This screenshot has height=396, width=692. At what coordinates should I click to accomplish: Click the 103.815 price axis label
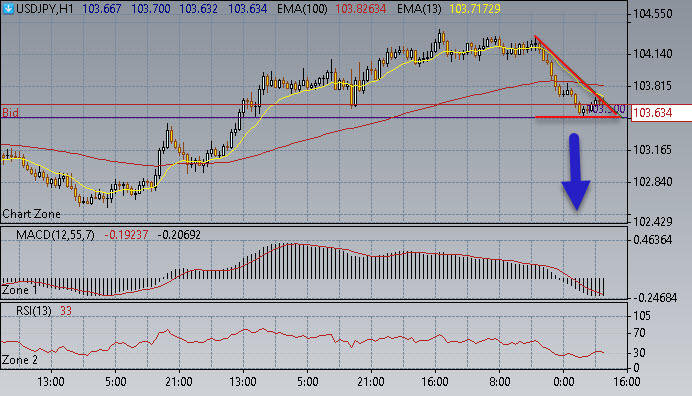[x=652, y=86]
